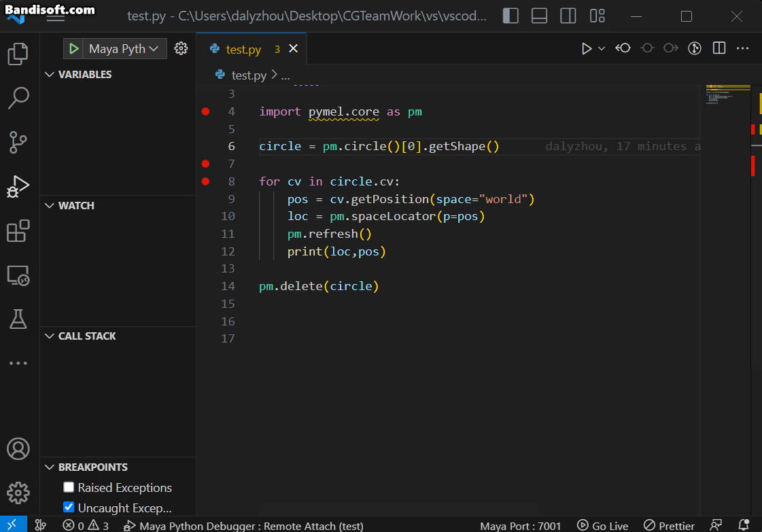Open the Manage gear menu
This screenshot has width=762, height=532.
(x=18, y=493)
